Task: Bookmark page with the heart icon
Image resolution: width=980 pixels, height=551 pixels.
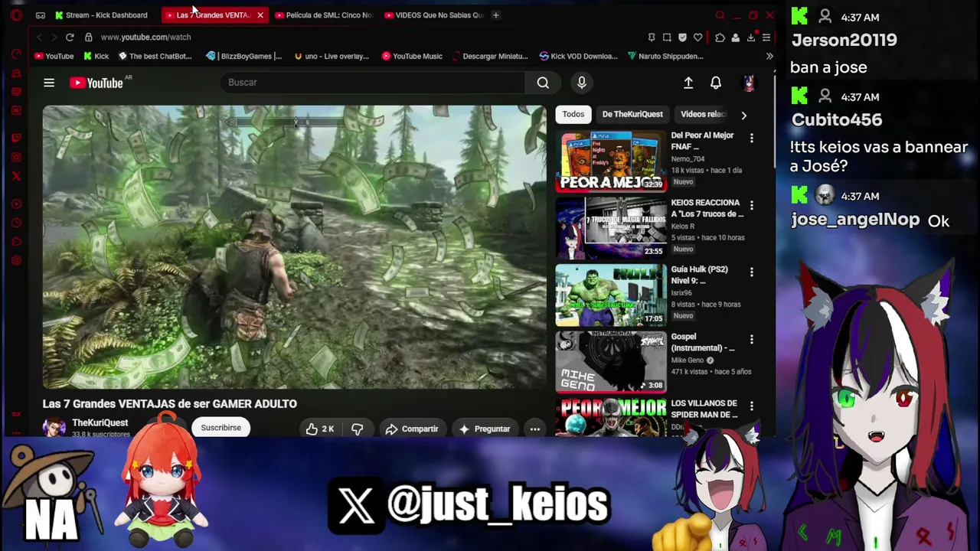Action: pyautogui.click(x=697, y=37)
